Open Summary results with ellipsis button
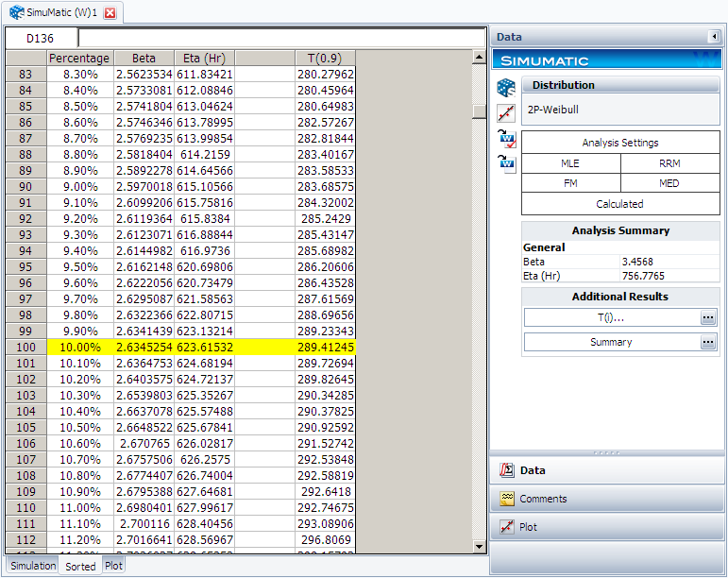The height and width of the screenshot is (578, 728). [x=708, y=343]
